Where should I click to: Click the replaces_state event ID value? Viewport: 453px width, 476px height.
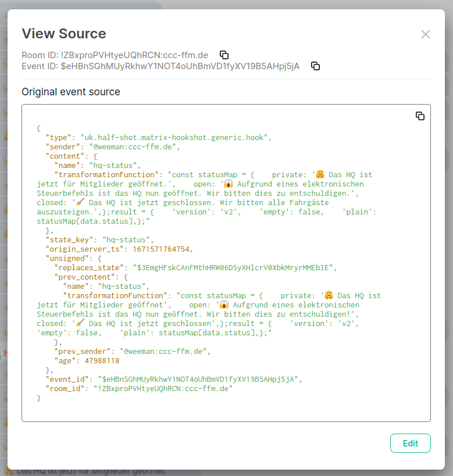click(233, 268)
